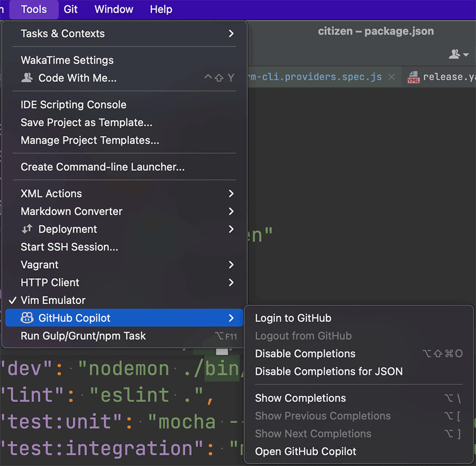
Task: Toggle the Vim Emulator checkmark
Action: [x=13, y=300]
